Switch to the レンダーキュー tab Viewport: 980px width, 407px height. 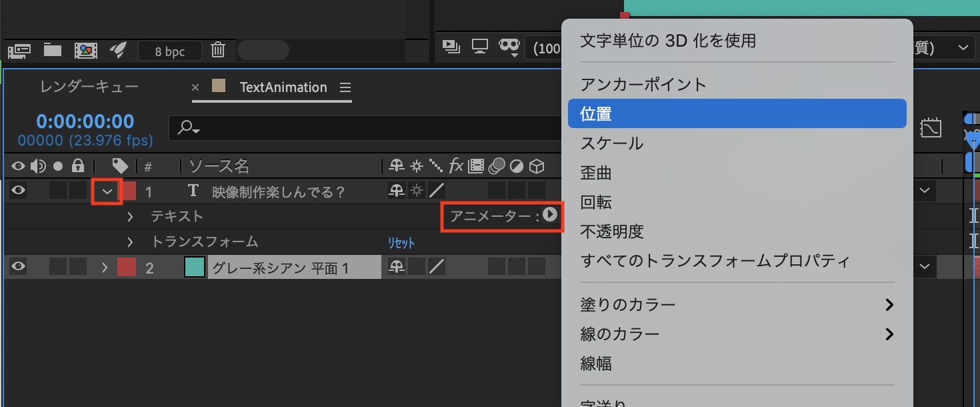tap(89, 87)
